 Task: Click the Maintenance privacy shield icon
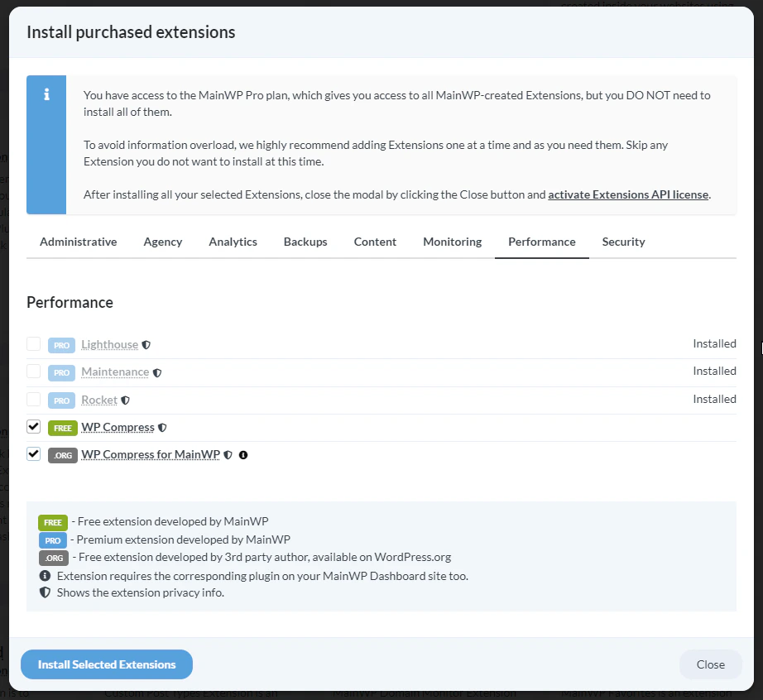157,372
